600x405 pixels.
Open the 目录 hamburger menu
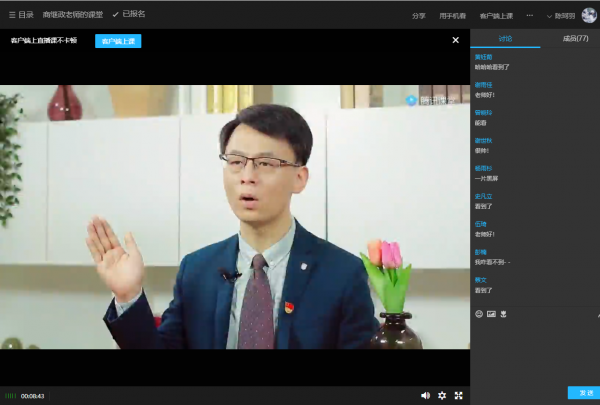point(20,15)
